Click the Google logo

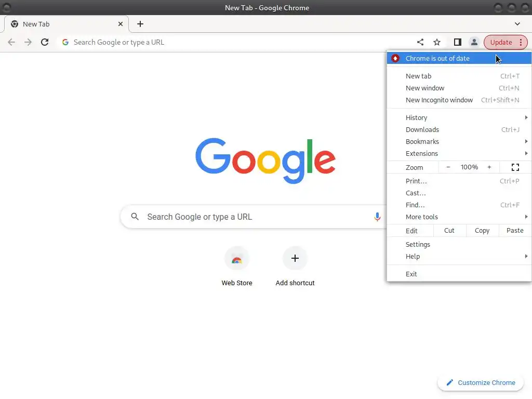click(265, 161)
